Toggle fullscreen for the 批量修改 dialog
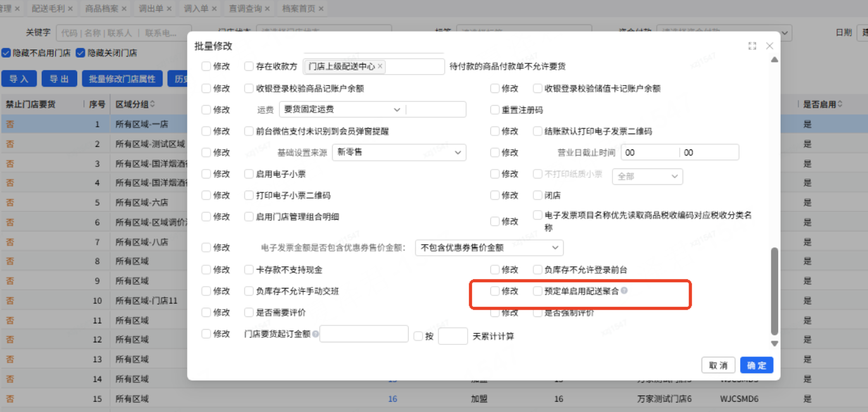868x412 pixels. [752, 46]
